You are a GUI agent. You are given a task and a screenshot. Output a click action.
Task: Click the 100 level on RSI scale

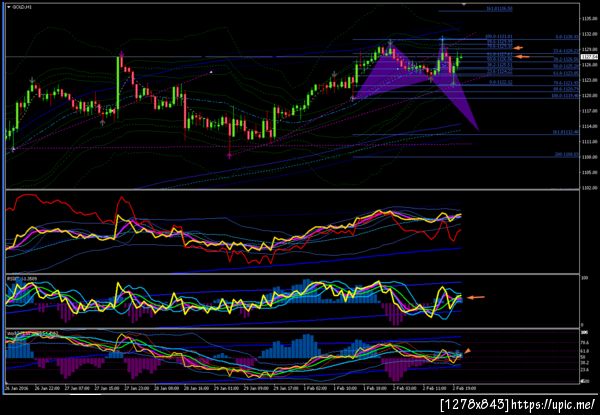pyautogui.click(x=584, y=278)
